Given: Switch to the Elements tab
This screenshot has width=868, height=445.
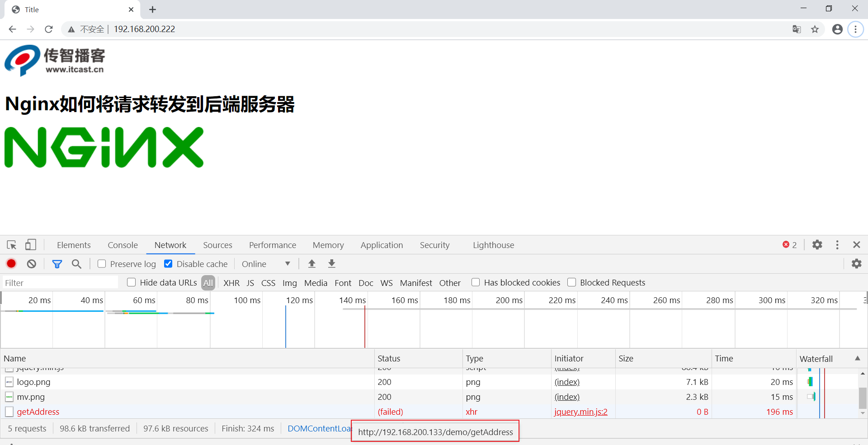Looking at the screenshot, I should tap(74, 245).
